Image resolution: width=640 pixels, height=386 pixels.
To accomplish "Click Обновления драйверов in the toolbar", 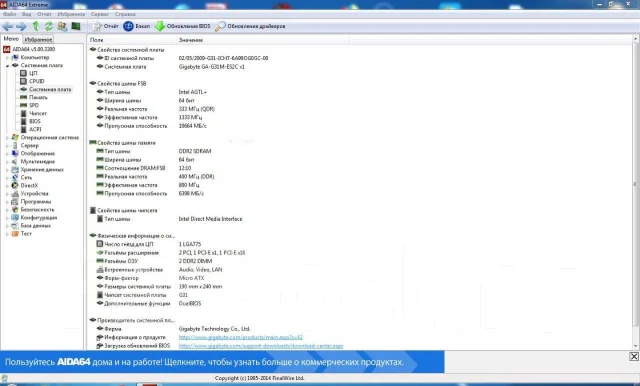I will click(x=250, y=26).
